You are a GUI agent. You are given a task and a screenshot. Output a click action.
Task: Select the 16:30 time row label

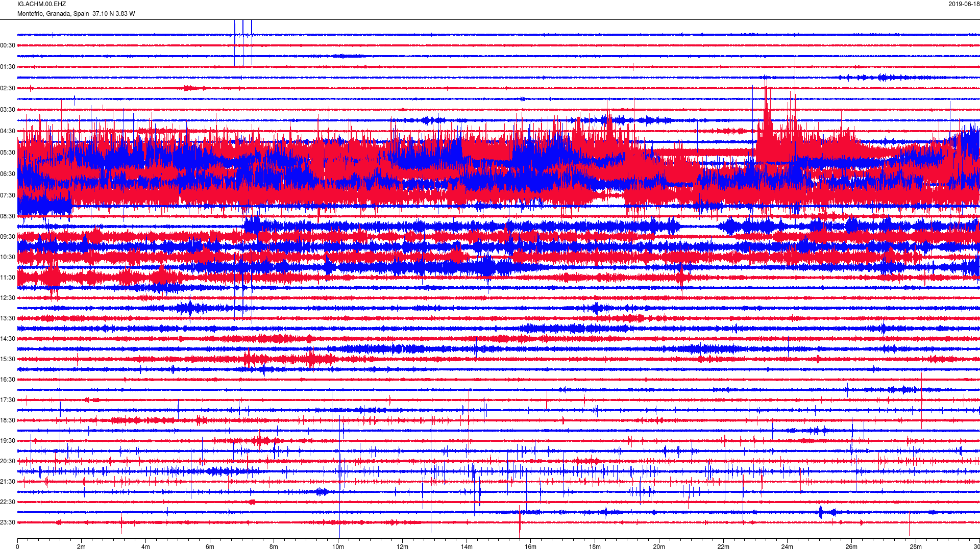pyautogui.click(x=8, y=380)
